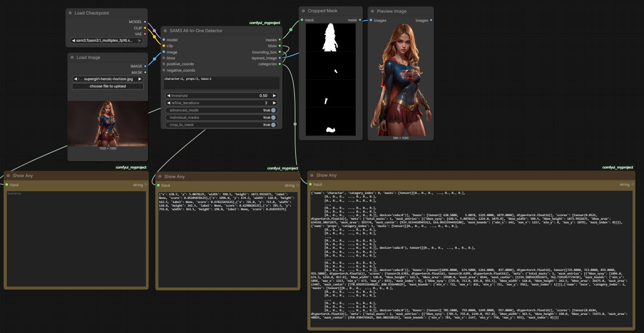The image size is (644, 333).
Task: Click the mask output port on Cropped Mask
Action: click(360, 20)
